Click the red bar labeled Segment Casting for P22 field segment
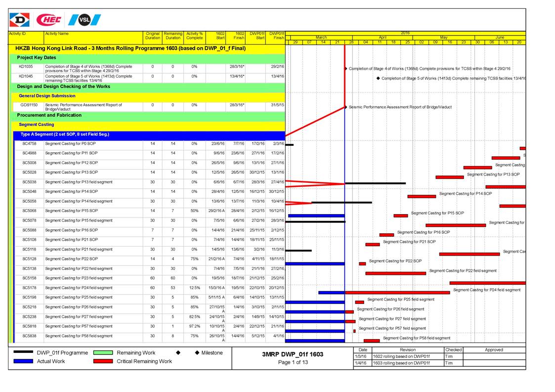This screenshot has width=555, height=392. (396, 273)
